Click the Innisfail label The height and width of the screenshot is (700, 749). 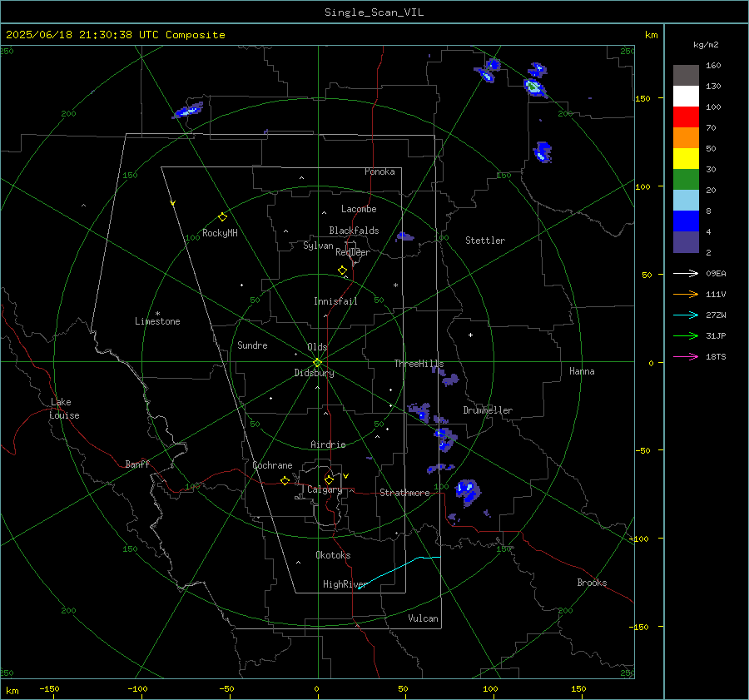(335, 301)
